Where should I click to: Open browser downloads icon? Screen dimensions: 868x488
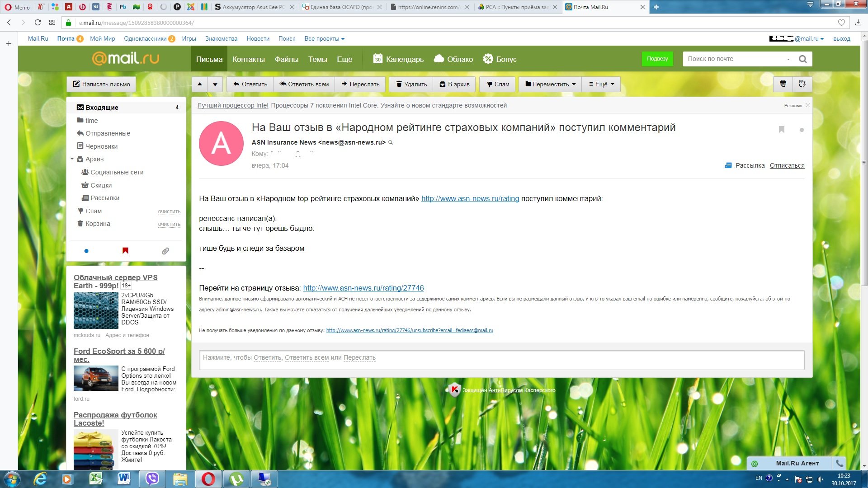(858, 23)
